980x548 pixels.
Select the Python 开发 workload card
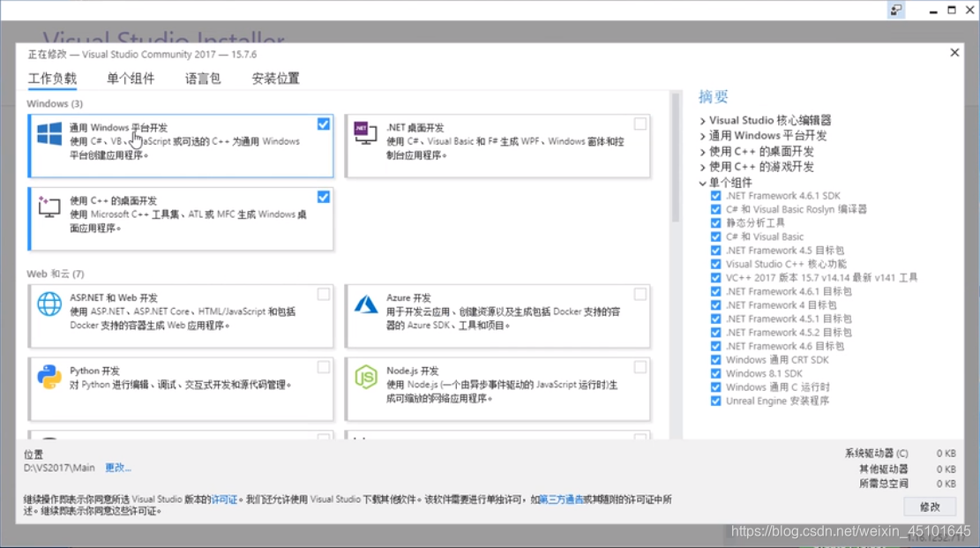(181, 388)
